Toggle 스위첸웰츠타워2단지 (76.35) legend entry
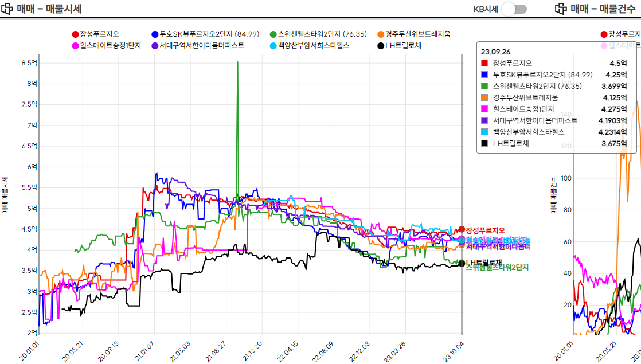Viewport: 641px width, 364px height. (x=318, y=34)
